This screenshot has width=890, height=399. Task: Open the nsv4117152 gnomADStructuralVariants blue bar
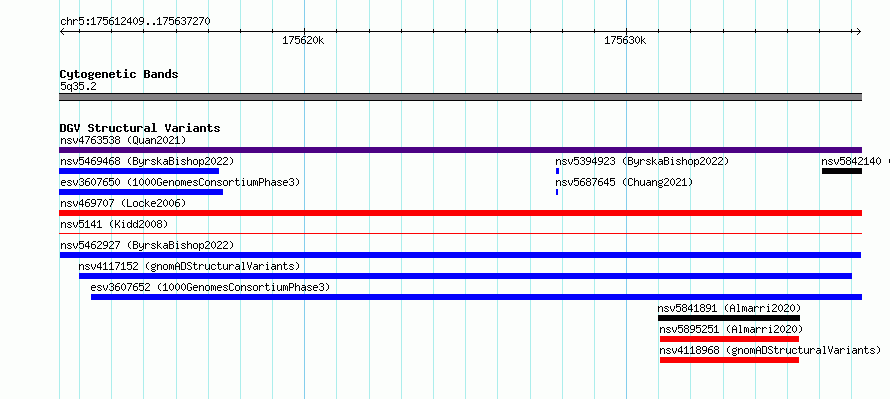pyautogui.click(x=465, y=276)
